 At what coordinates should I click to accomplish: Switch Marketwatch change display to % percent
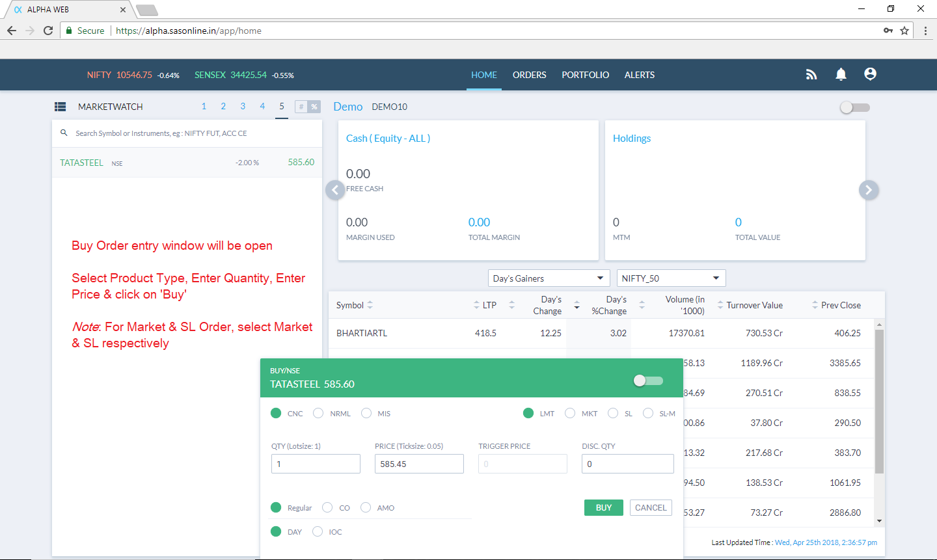[314, 107]
